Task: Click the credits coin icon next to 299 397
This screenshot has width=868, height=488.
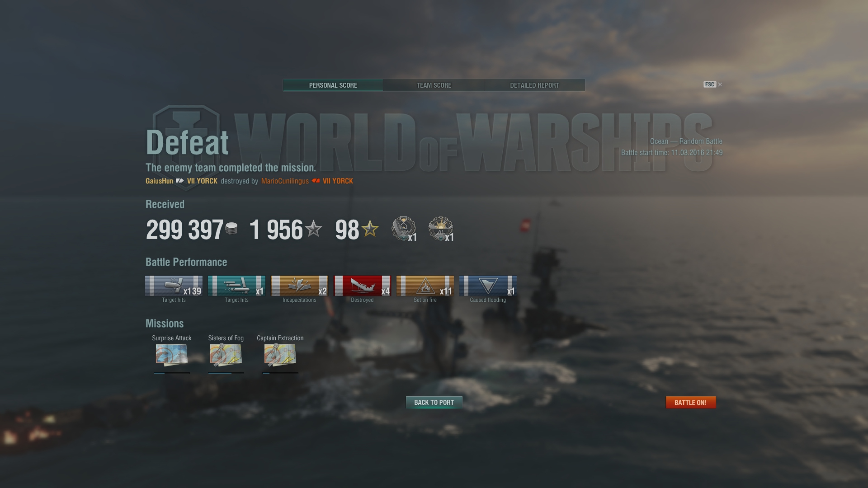Action: (x=231, y=229)
